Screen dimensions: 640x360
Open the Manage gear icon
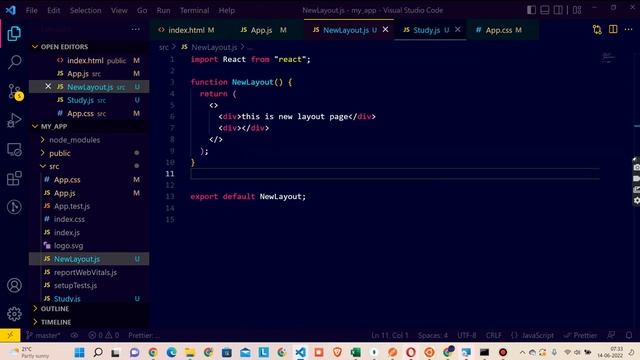[x=14, y=314]
